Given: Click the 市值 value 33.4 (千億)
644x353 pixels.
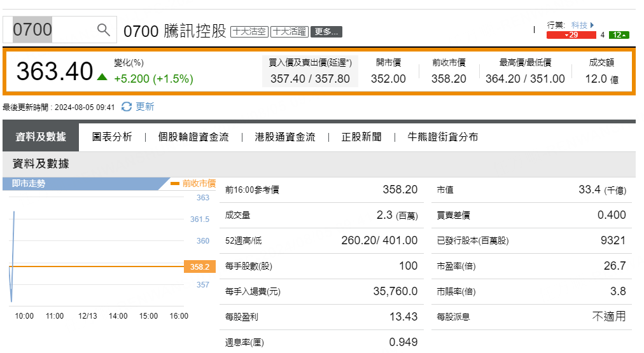Looking at the screenshot, I should click(x=602, y=190).
